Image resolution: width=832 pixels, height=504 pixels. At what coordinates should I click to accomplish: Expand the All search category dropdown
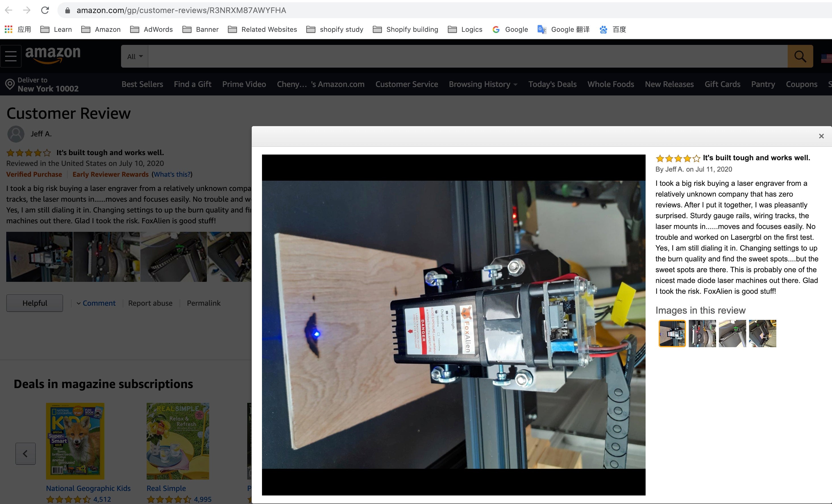coord(134,56)
